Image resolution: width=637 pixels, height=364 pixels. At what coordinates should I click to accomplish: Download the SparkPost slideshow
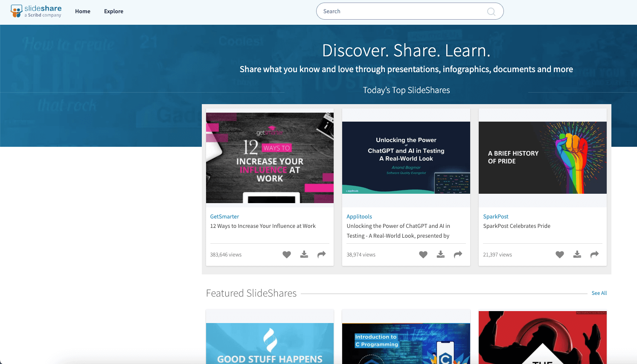pyautogui.click(x=577, y=254)
